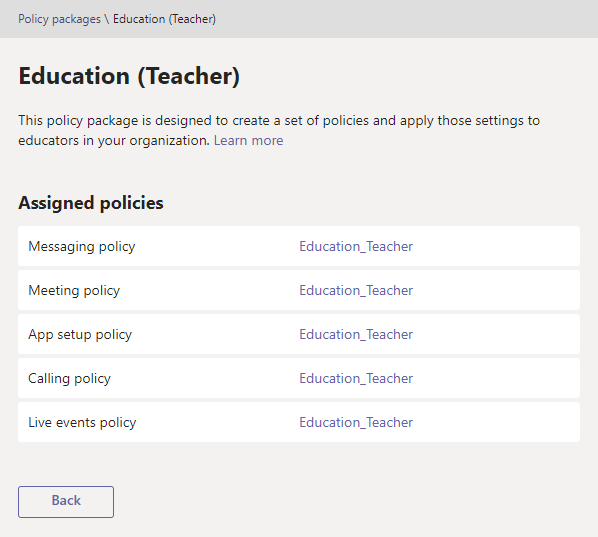Open Education_Teacher link for Meeting policy
This screenshot has height=537, width=598.
click(356, 290)
